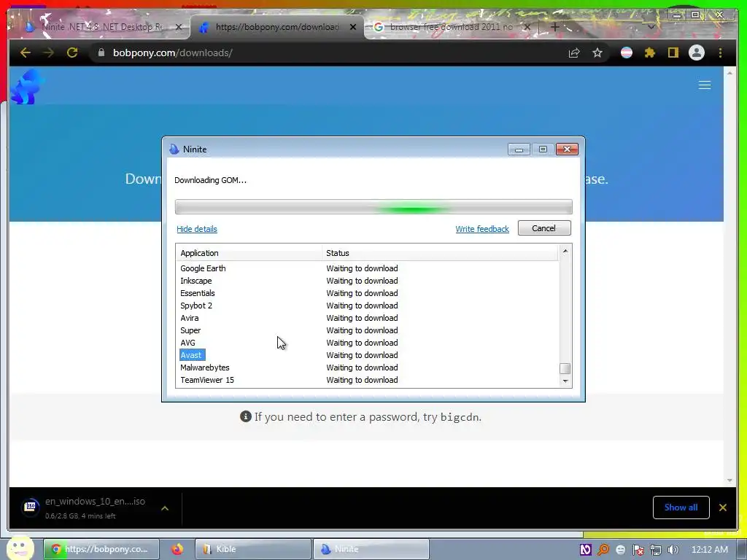747x560 pixels.
Task: Open Chrome three-dot menu
Action: 720,52
